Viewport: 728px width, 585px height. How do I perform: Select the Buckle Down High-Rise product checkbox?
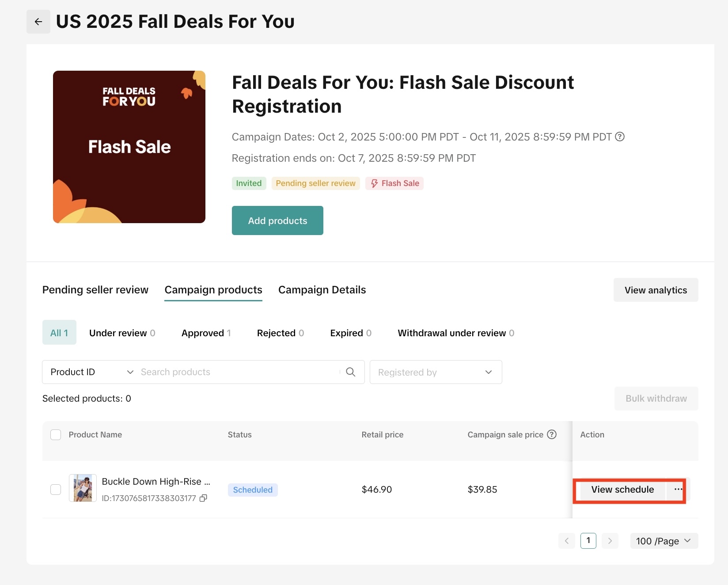pyautogui.click(x=56, y=490)
